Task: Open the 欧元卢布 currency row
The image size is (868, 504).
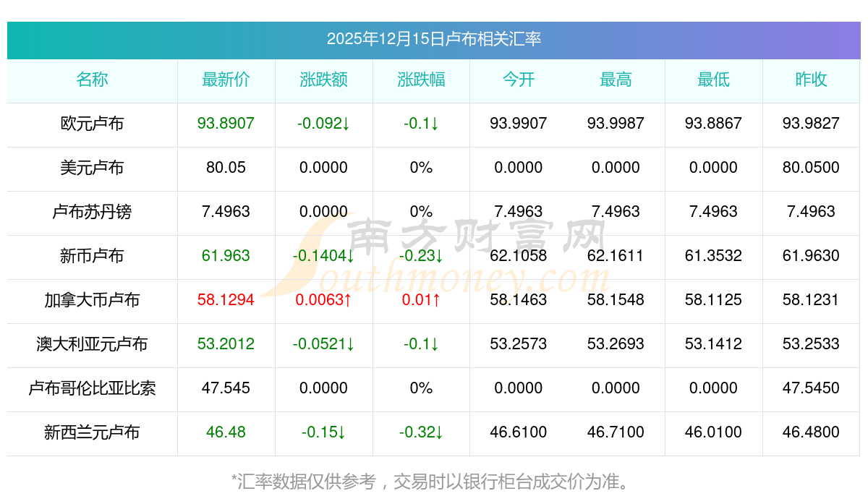Action: (92, 124)
